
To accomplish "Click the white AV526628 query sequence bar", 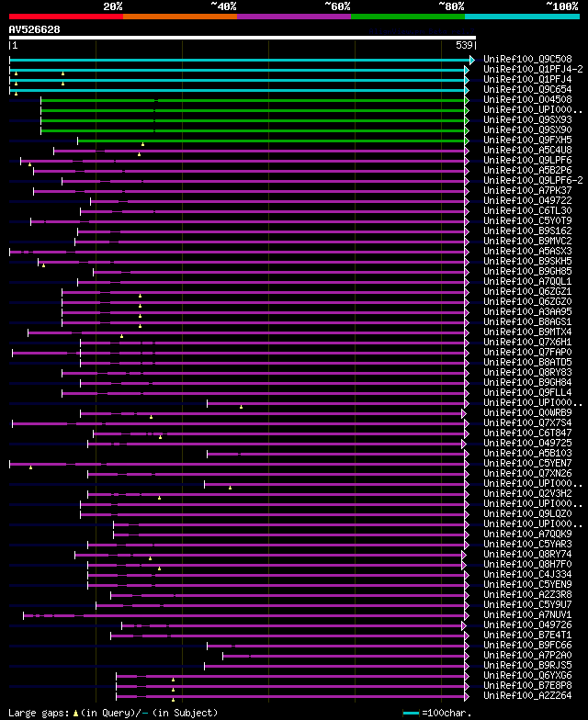I will point(243,38).
